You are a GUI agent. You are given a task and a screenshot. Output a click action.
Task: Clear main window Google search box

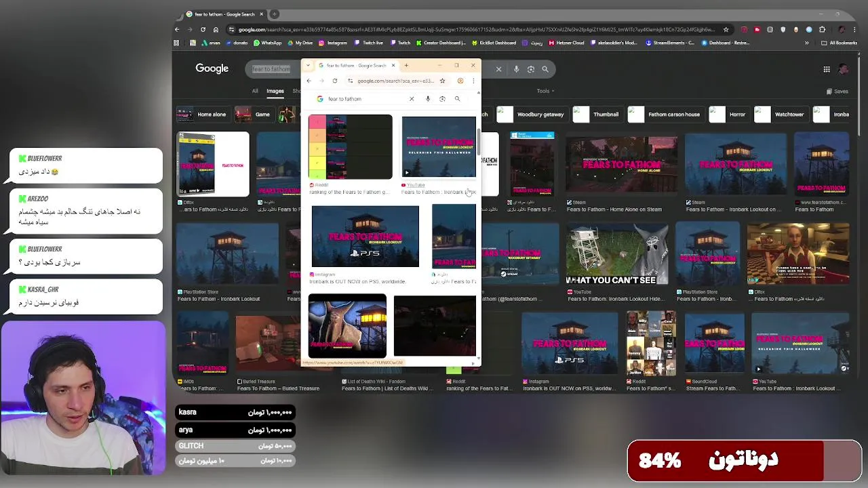pyautogui.click(x=498, y=69)
